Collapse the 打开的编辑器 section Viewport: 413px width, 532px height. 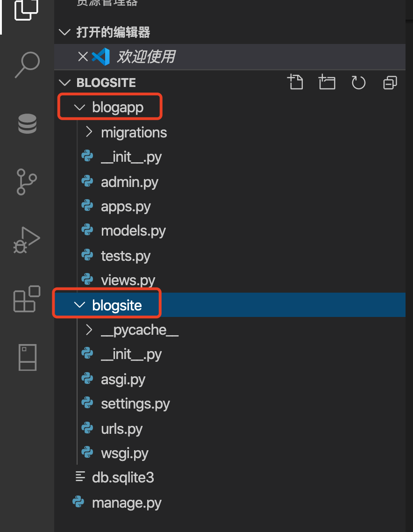(64, 32)
